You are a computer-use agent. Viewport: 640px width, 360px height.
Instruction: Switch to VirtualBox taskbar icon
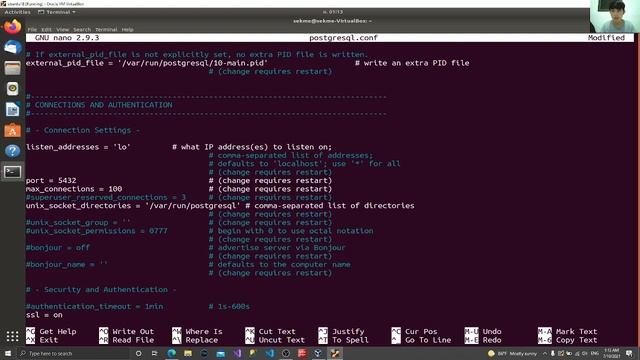[x=318, y=353]
